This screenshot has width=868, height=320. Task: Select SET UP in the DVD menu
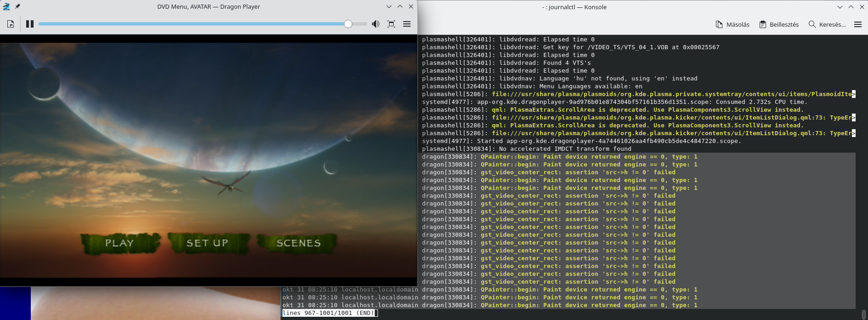208,243
